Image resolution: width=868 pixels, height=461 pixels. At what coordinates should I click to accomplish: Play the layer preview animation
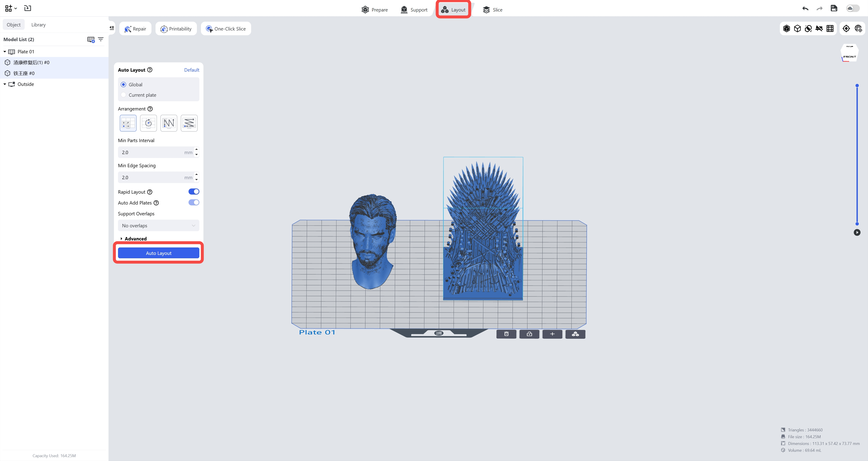click(857, 233)
